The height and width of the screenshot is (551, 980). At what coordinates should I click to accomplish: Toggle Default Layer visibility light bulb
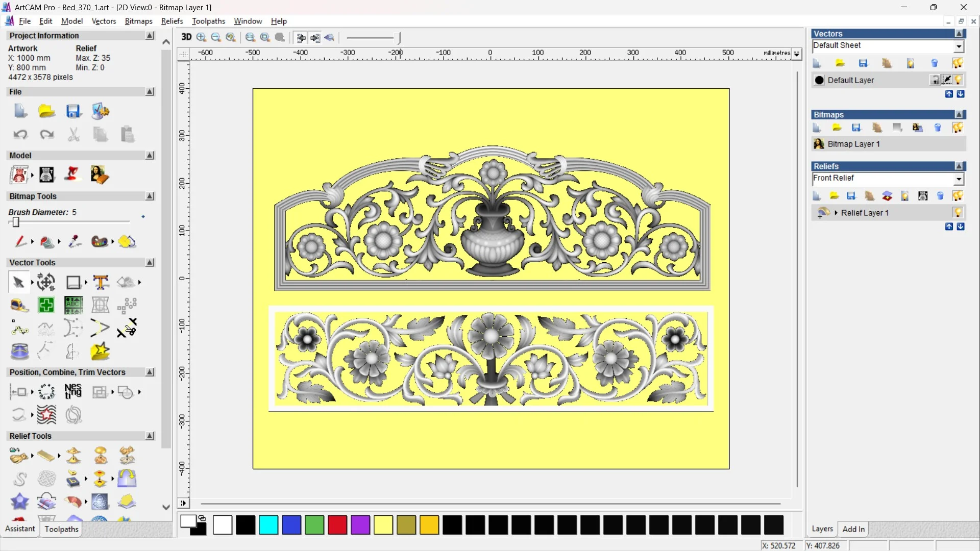tap(959, 80)
